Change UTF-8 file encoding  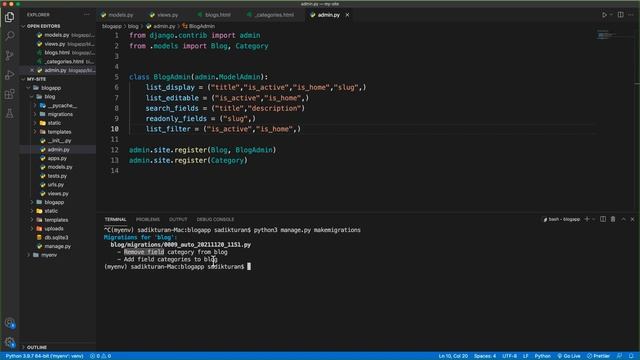[x=509, y=356]
